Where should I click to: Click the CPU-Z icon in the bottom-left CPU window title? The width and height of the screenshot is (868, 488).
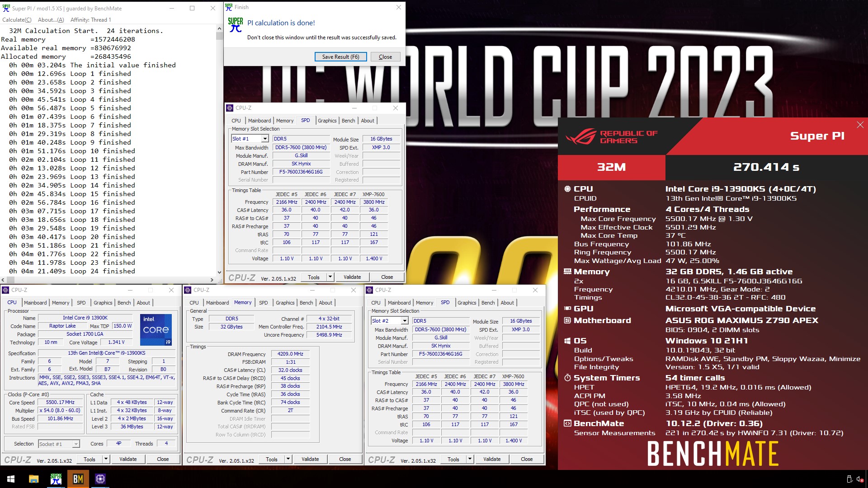pyautogui.click(x=5, y=290)
